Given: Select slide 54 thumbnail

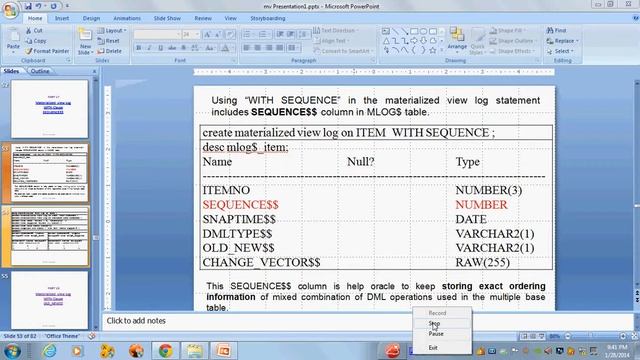Looking at the screenshot, I should click(x=49, y=236).
